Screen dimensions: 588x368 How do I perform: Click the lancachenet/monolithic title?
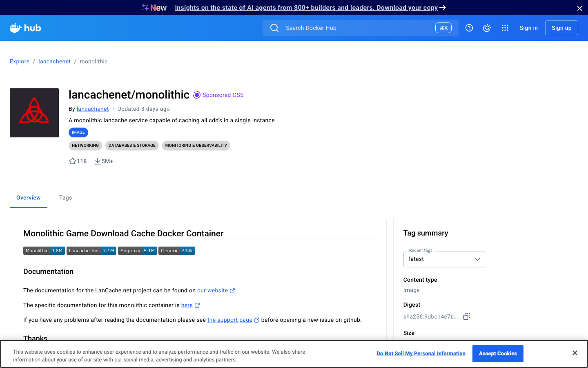[x=129, y=94]
